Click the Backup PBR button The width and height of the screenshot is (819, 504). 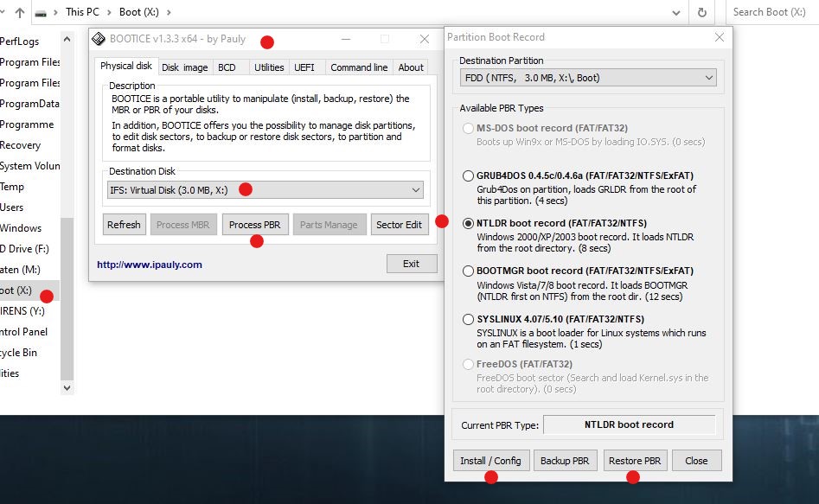565,461
